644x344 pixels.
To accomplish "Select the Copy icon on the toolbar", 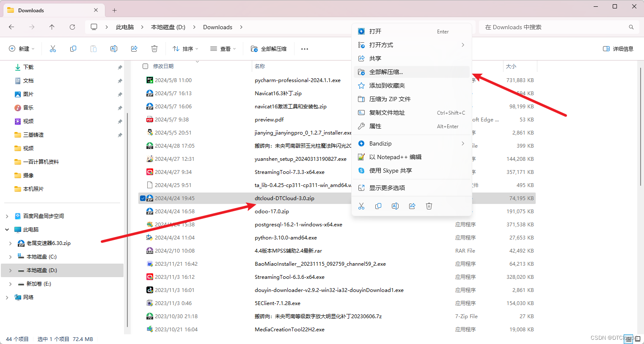I will pyautogui.click(x=73, y=48).
